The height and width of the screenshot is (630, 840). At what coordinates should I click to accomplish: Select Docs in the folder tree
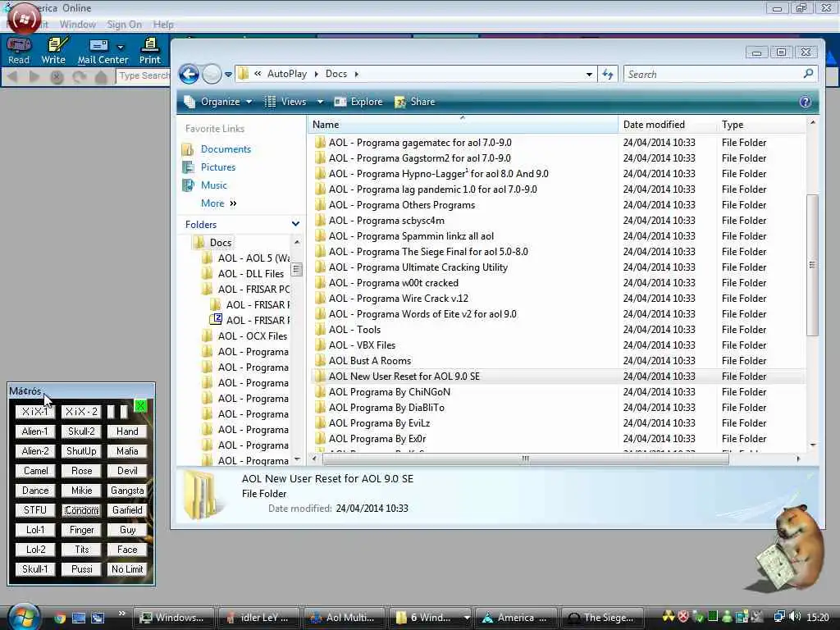[220, 243]
